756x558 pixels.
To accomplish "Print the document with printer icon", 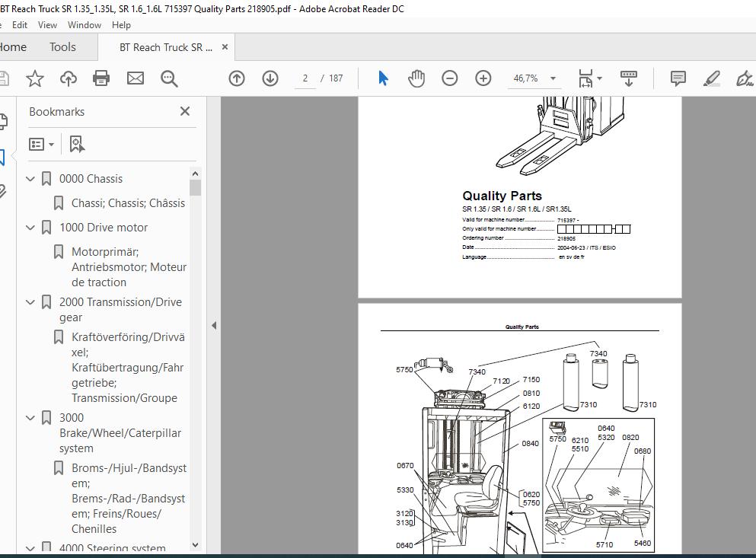I will click(101, 78).
